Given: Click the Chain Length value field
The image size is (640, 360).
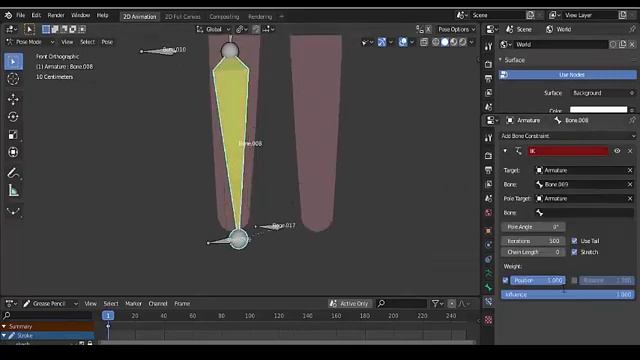Looking at the screenshot, I should click(533, 252).
